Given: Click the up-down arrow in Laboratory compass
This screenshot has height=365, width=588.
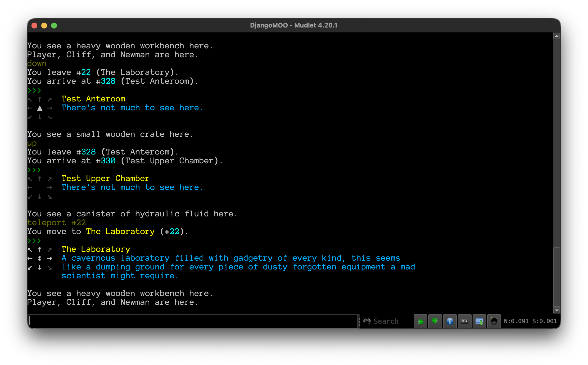Looking at the screenshot, I should (x=40, y=258).
